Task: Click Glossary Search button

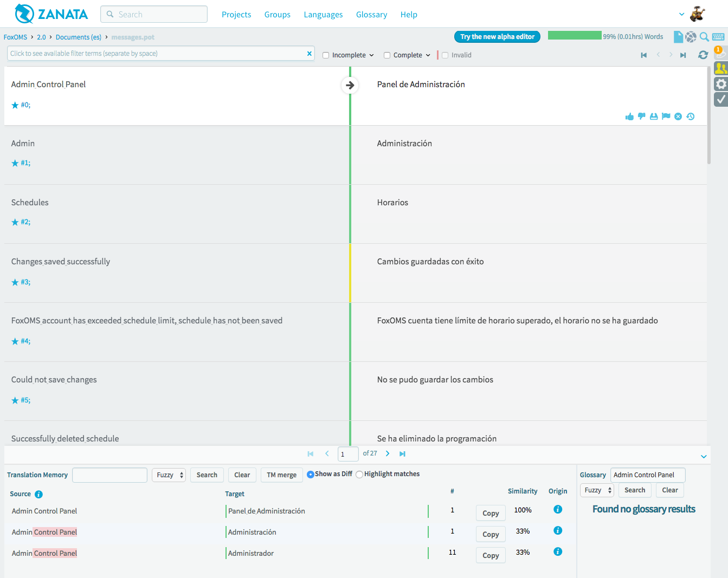Action: click(x=635, y=490)
